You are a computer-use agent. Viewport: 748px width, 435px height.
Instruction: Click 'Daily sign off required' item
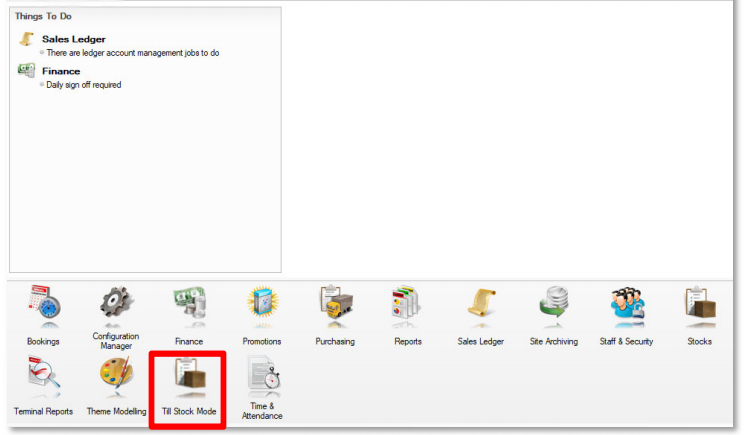83,85
